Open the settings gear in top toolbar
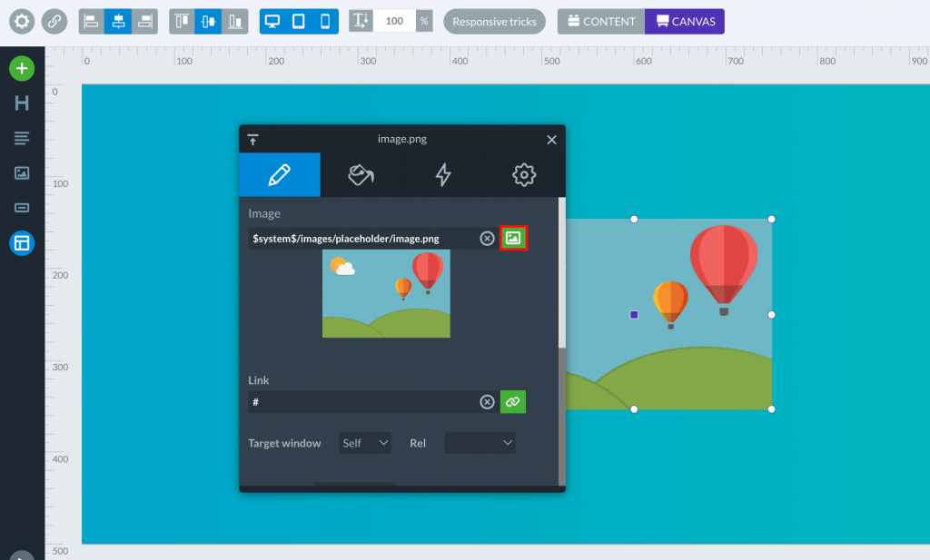This screenshot has width=930, height=560. [x=22, y=22]
